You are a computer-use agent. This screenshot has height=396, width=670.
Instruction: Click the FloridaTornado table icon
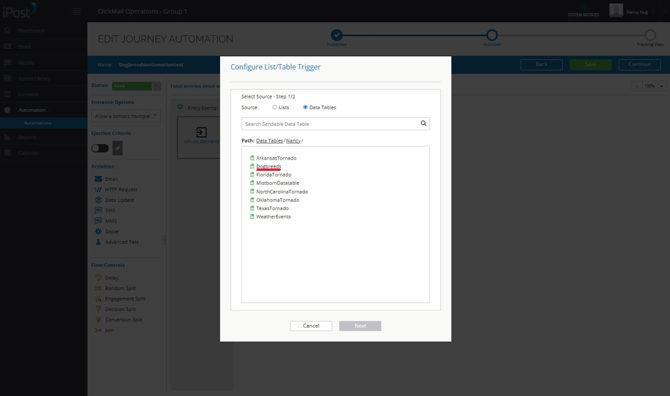(252, 174)
